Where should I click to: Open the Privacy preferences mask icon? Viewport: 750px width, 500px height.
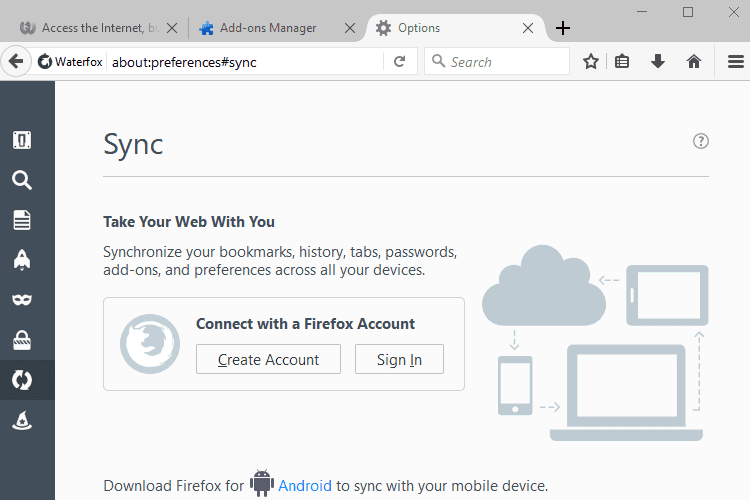tap(22, 300)
